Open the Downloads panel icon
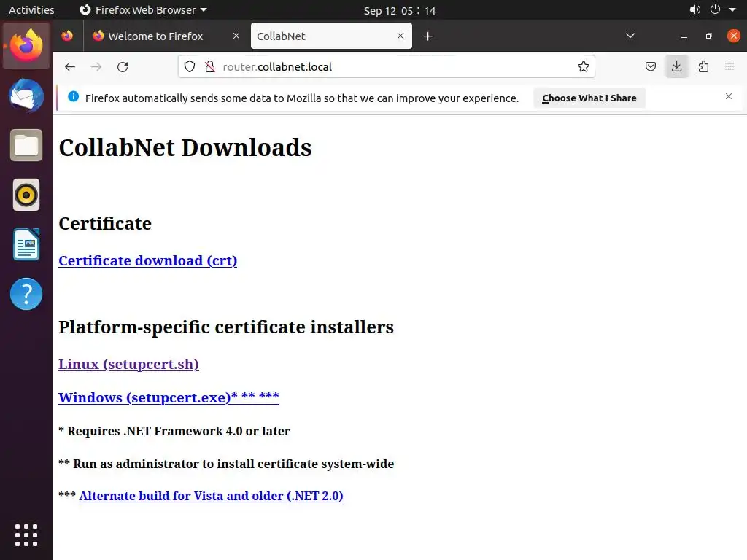The width and height of the screenshot is (747, 560). (677, 67)
